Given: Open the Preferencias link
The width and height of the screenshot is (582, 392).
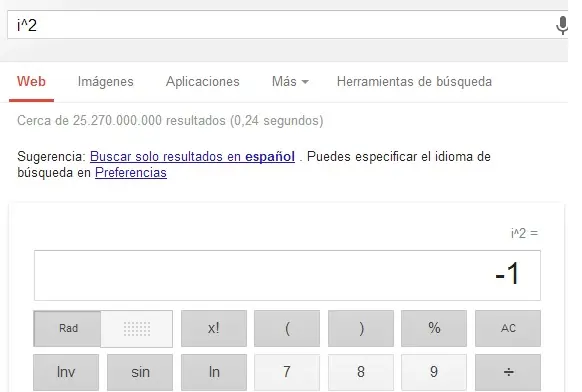Looking at the screenshot, I should coord(131,173).
